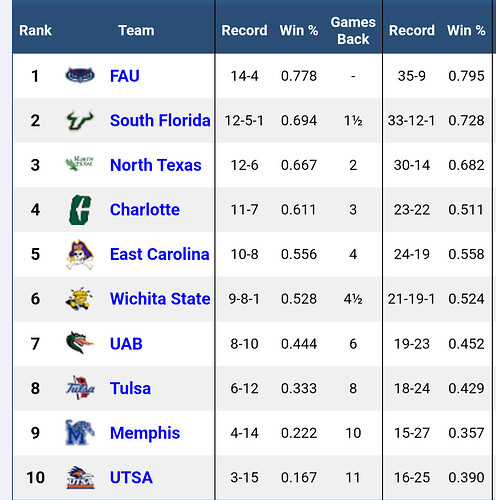Click the East Carolina pirate logo
The height and width of the screenshot is (500, 496).
point(80,254)
